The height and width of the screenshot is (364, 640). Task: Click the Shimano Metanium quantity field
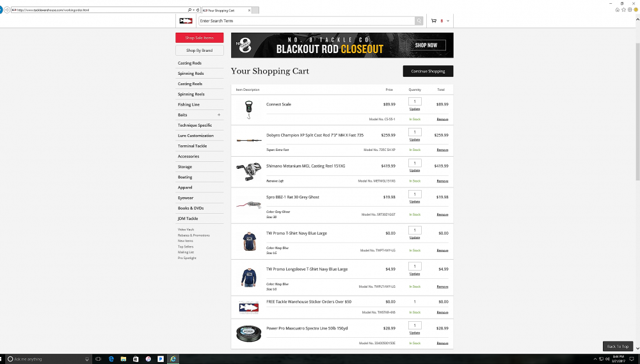pyautogui.click(x=415, y=163)
